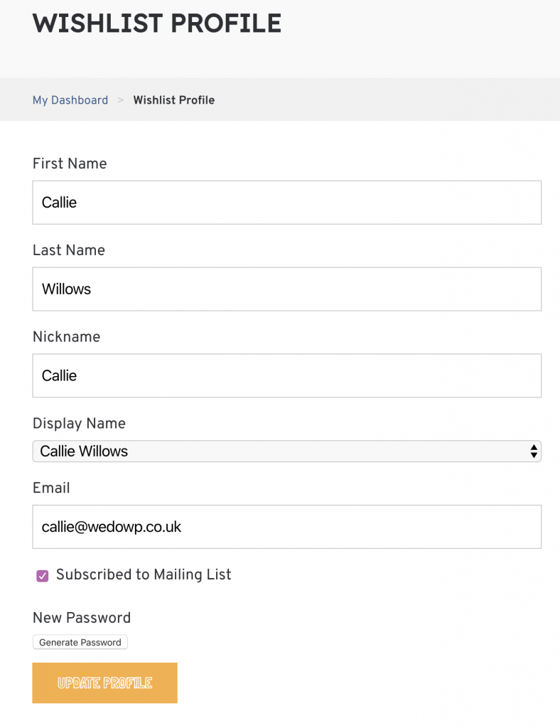This screenshot has height=728, width=560.
Task: Open the My Dashboard breadcrumb link
Action: click(x=70, y=100)
